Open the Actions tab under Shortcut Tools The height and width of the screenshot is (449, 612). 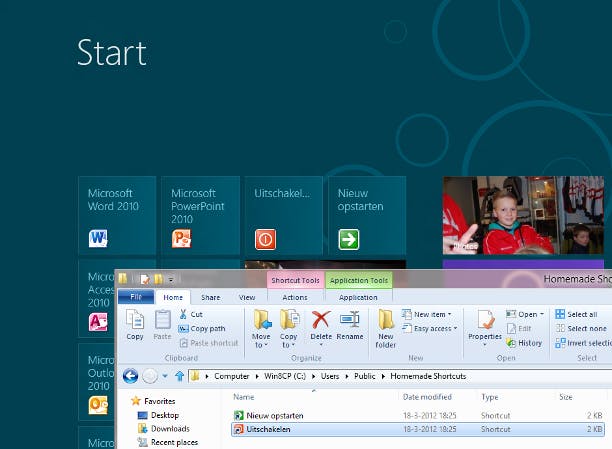pyautogui.click(x=295, y=298)
